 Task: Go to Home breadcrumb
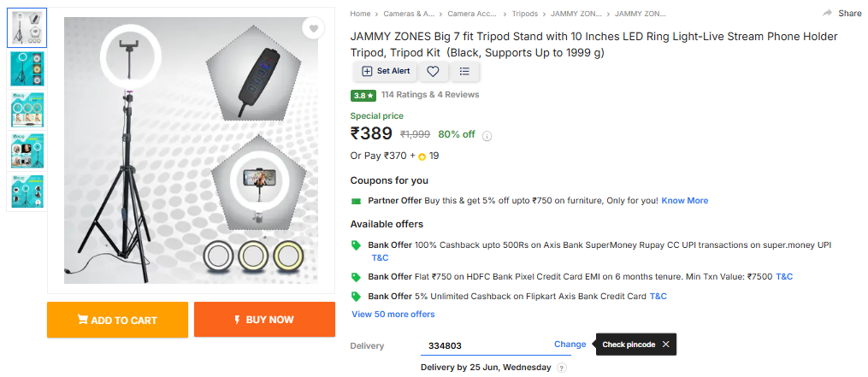(x=360, y=14)
